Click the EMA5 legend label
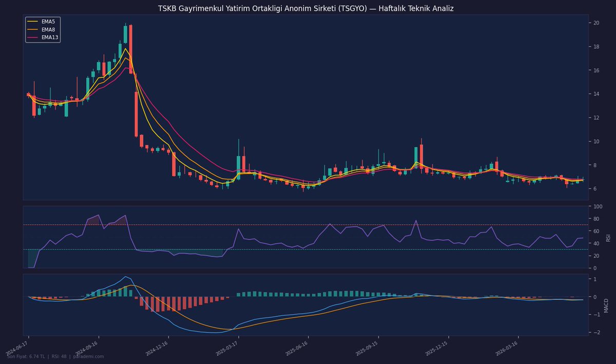The image size is (616, 364). (x=49, y=22)
